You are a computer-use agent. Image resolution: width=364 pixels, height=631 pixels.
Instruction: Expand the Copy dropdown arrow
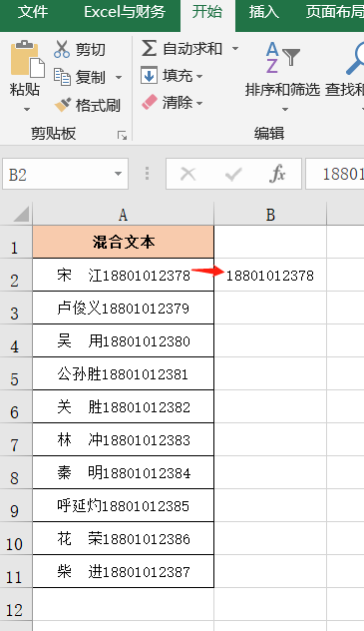(118, 77)
